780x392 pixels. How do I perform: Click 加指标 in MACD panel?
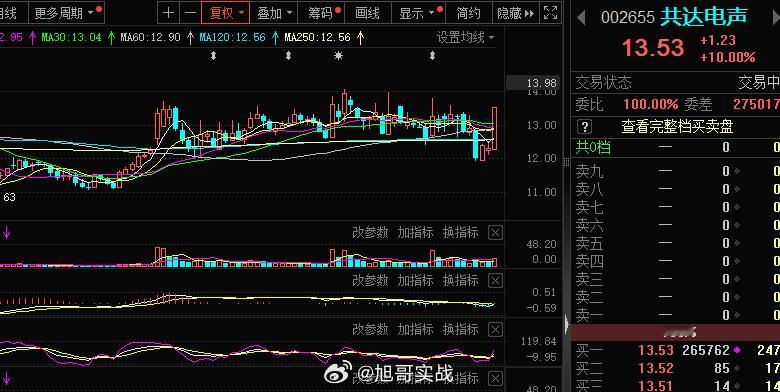pyautogui.click(x=415, y=281)
